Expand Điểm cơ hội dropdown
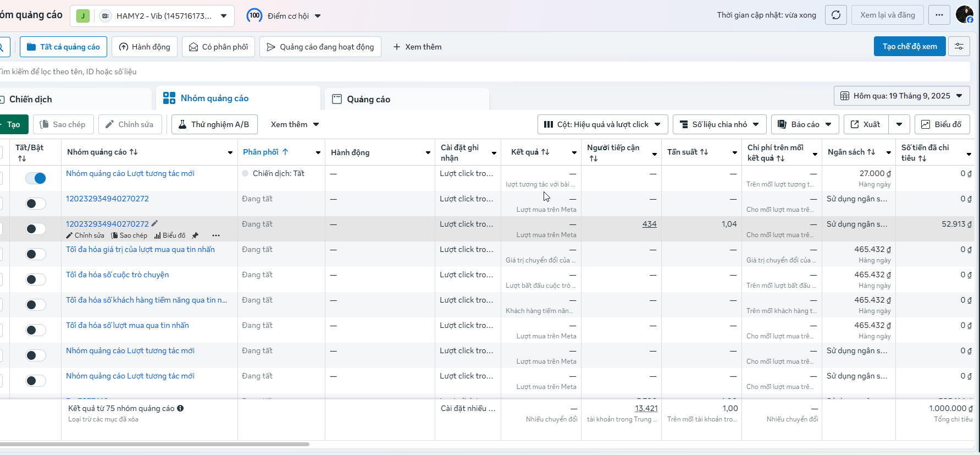 click(x=318, y=16)
